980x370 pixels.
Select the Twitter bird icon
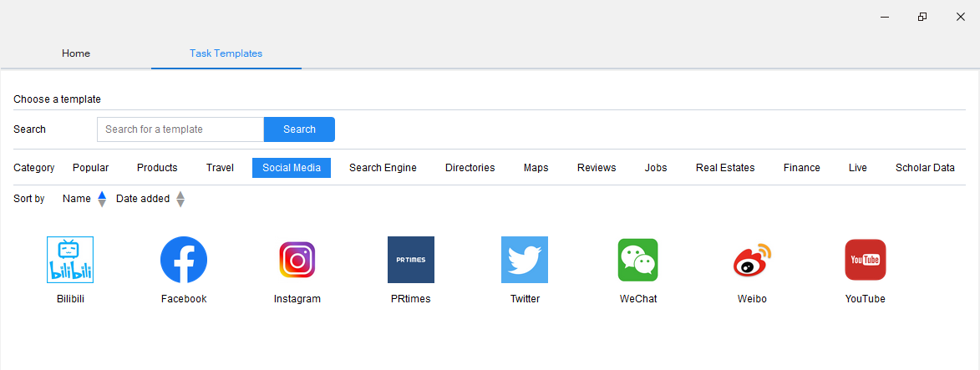coord(525,260)
